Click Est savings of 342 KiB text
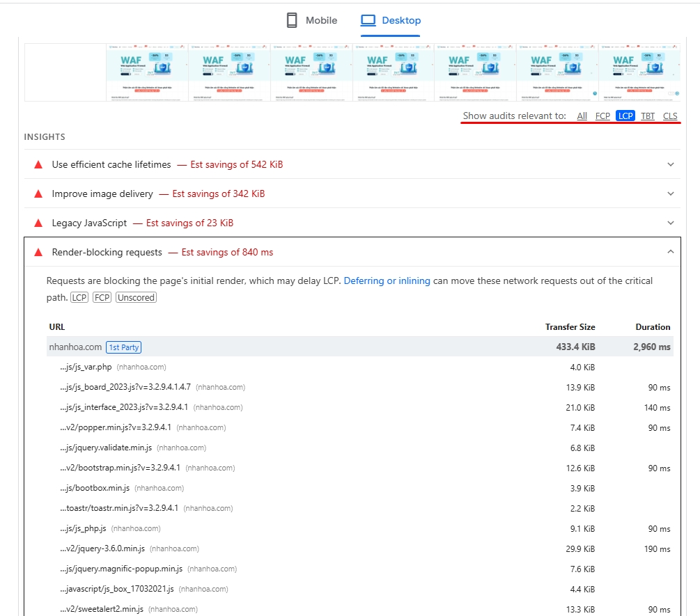Viewport: 700px width, 616px height. (x=219, y=194)
